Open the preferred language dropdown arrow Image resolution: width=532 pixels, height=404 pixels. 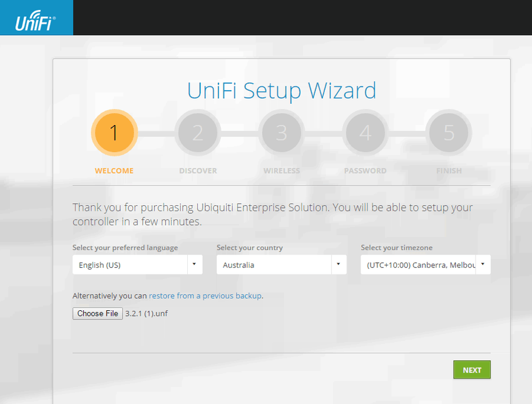click(x=195, y=265)
